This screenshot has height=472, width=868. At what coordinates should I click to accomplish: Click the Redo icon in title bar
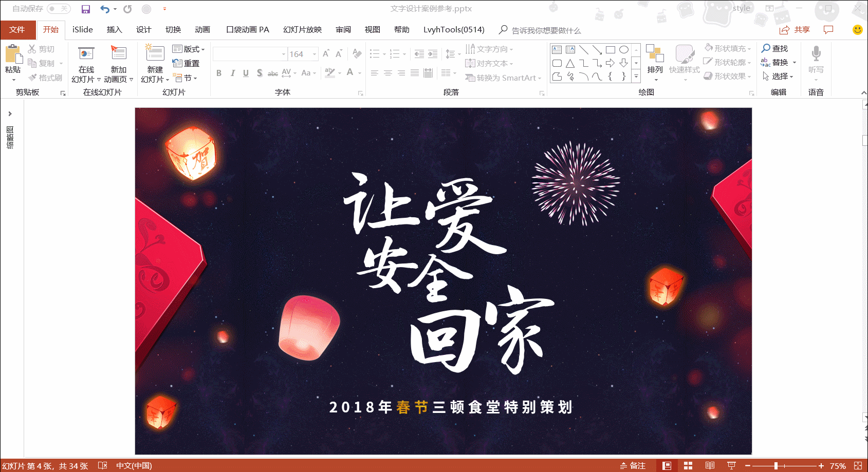tap(127, 9)
